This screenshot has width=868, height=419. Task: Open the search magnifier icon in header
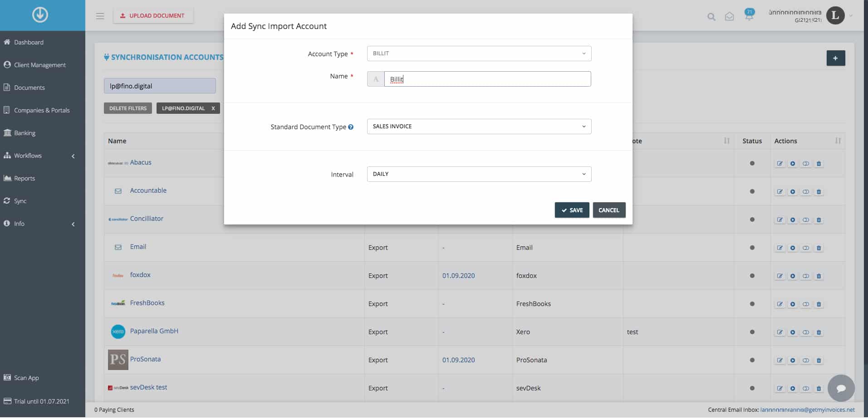click(711, 17)
